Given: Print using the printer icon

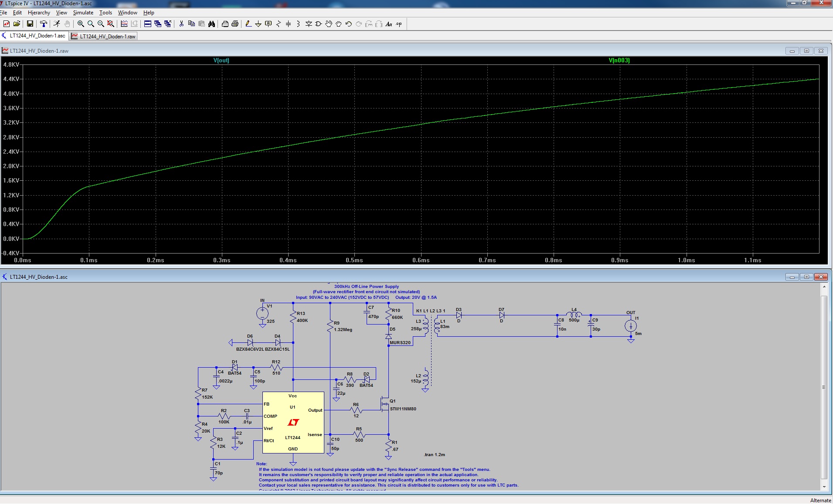Looking at the screenshot, I should tap(235, 24).
